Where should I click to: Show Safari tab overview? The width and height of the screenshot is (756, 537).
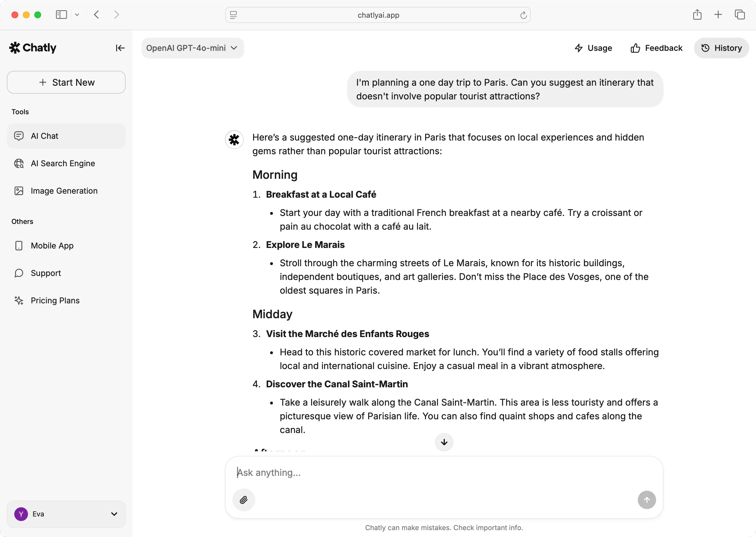(x=739, y=15)
